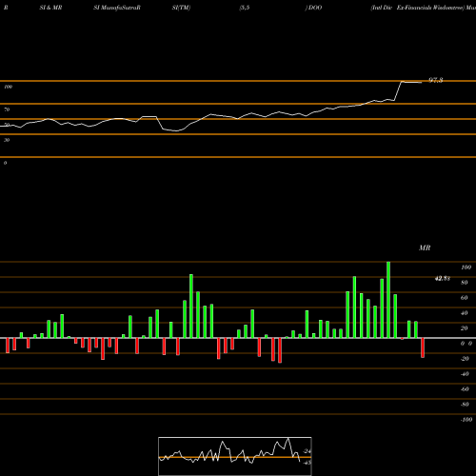Select the 'SI MunafaSutraR' header text
This screenshot has width=476, height=476.
pyautogui.click(x=117, y=8)
